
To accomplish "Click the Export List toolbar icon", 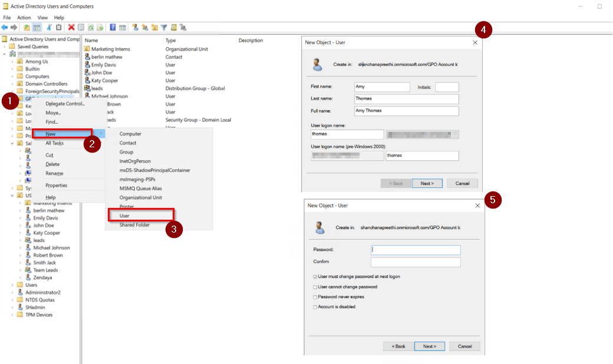I will point(101,27).
